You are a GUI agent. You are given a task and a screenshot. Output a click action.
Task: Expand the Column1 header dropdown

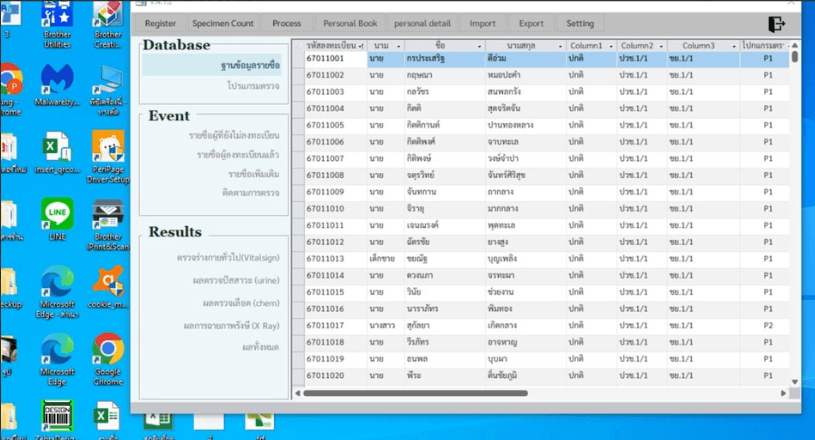[x=611, y=46]
